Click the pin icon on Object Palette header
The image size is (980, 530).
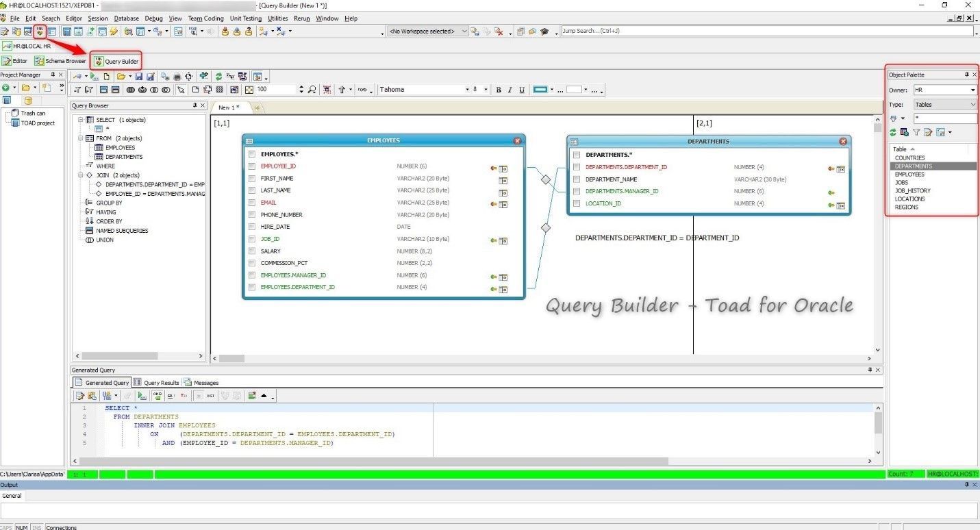[967, 75]
